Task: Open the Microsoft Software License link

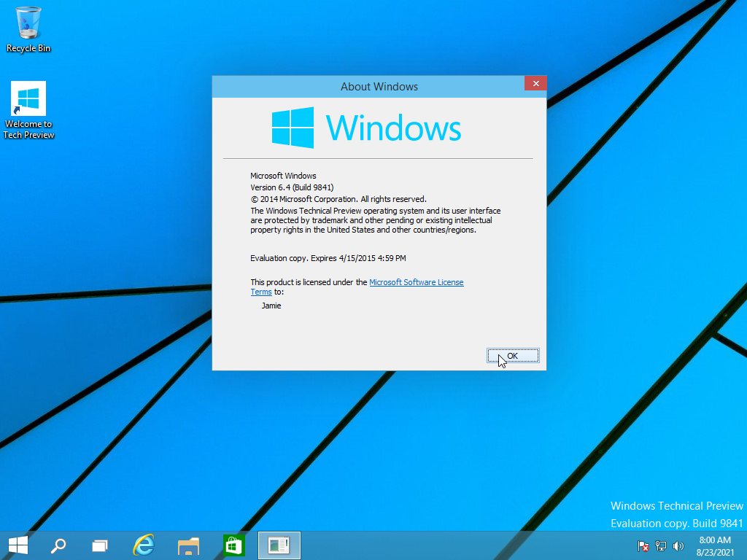Action: click(417, 282)
